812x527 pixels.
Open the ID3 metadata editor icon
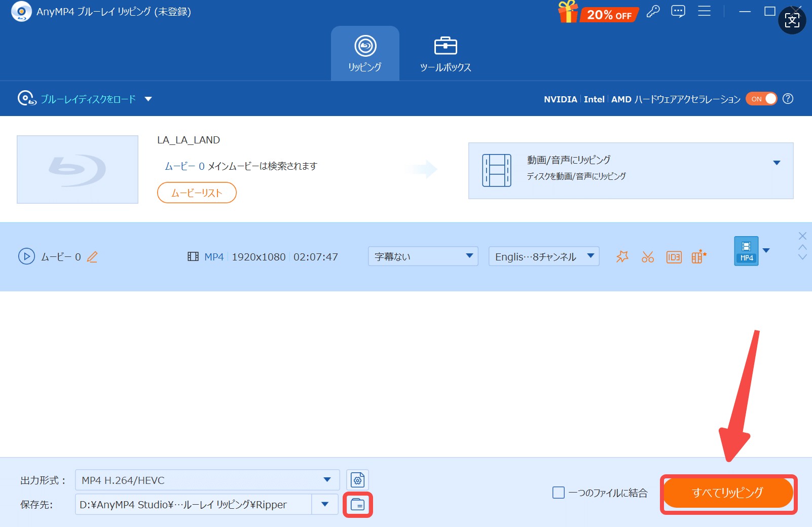point(674,257)
